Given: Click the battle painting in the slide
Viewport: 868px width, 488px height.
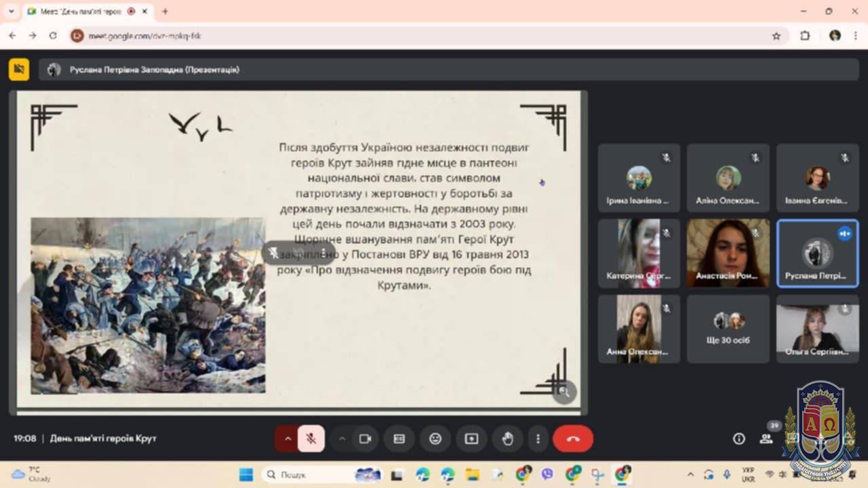Looking at the screenshot, I should point(148,305).
